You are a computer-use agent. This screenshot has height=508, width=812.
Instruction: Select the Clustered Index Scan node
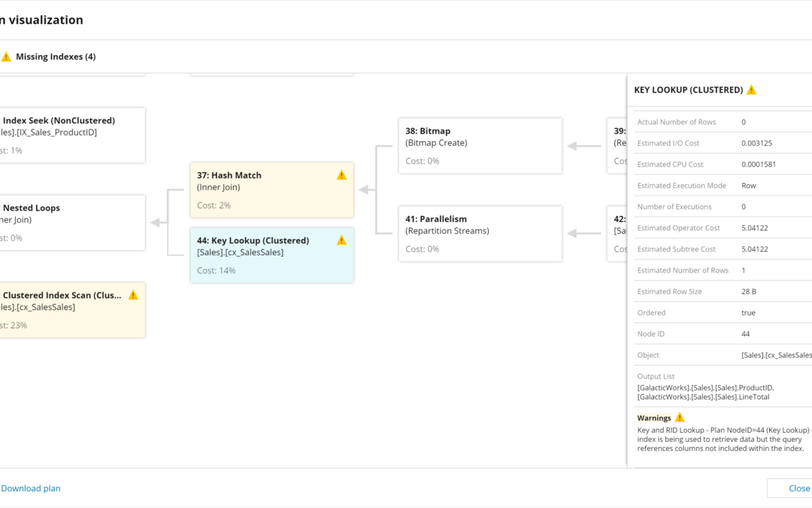pyautogui.click(x=71, y=309)
